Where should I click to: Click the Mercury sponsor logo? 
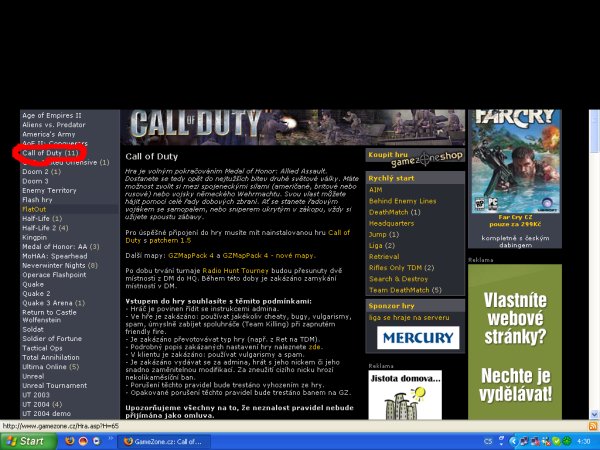coord(418,338)
